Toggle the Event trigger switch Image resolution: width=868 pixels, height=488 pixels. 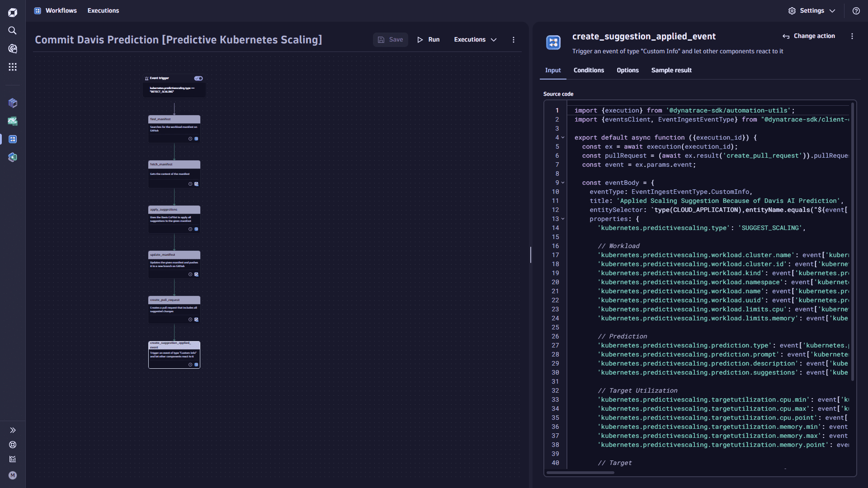[198, 78]
